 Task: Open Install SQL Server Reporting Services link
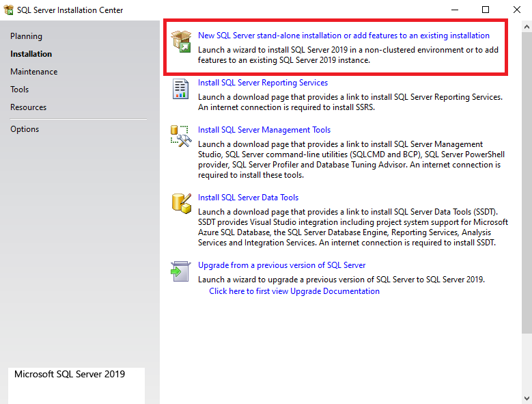[263, 83]
